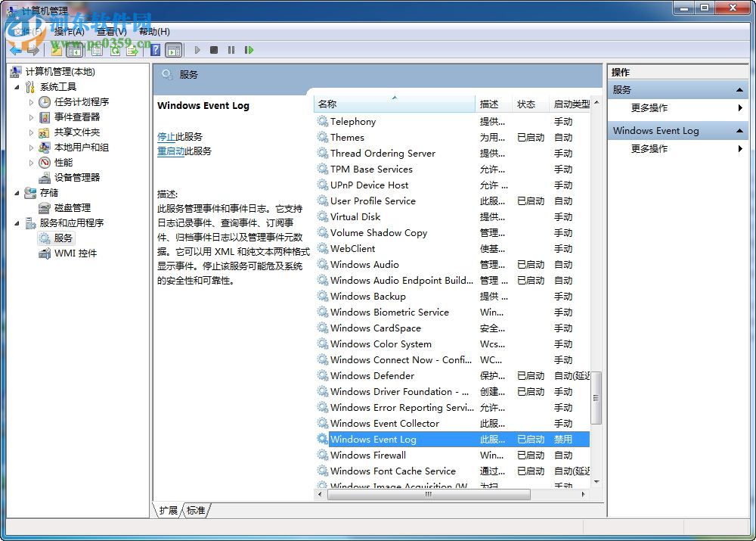This screenshot has width=756, height=541.
Task: Expand the 性能 tree node
Action: pyautogui.click(x=30, y=162)
